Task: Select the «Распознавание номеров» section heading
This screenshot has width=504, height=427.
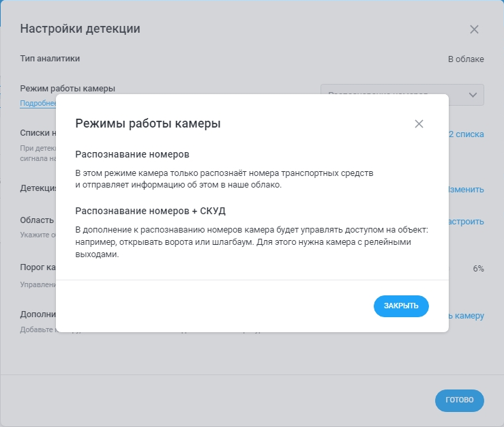Action: pyautogui.click(x=132, y=154)
